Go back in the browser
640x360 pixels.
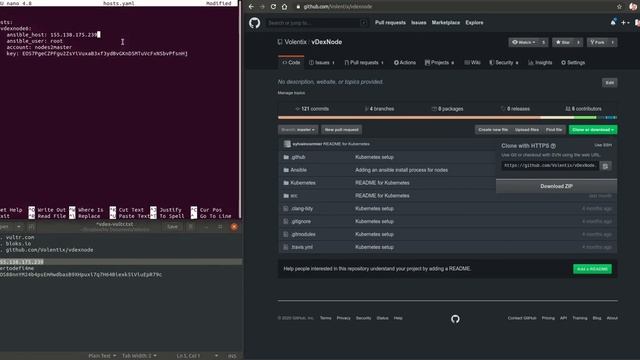tap(251, 7)
